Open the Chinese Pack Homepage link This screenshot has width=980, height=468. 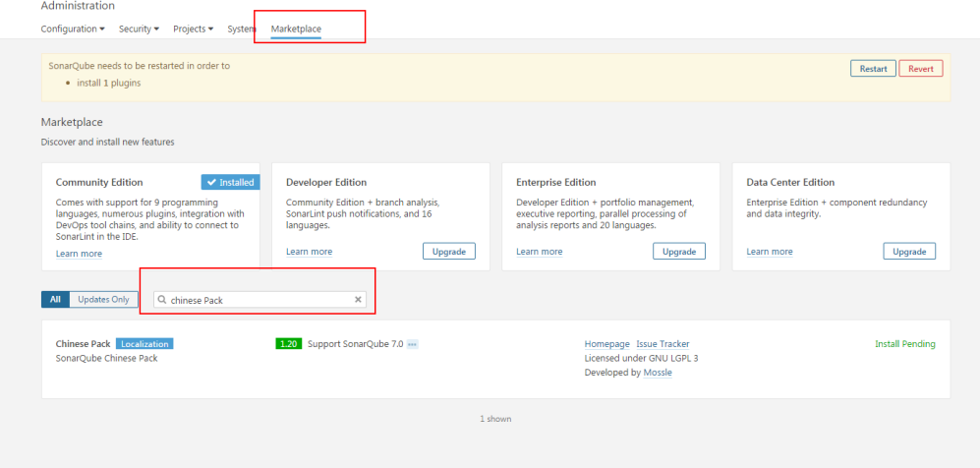click(x=606, y=344)
